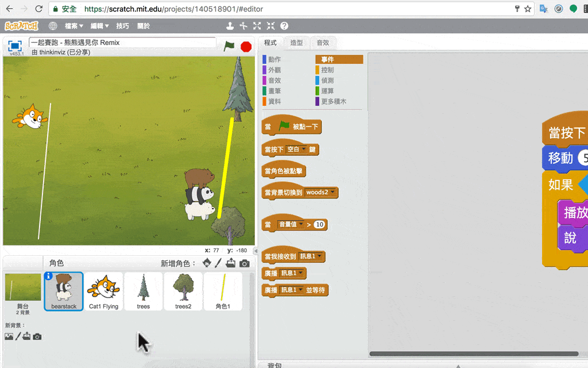The height and width of the screenshot is (368, 588).
Task: Select the Delete scissors tool
Action: tap(243, 26)
